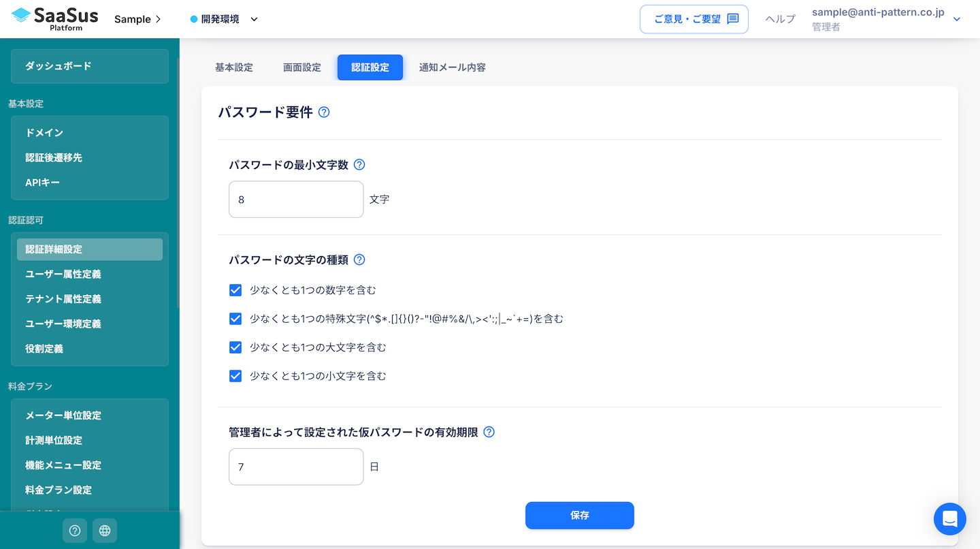Open help icon beside パスワード要件 heading
Image resolution: width=980 pixels, height=549 pixels.
(x=324, y=112)
